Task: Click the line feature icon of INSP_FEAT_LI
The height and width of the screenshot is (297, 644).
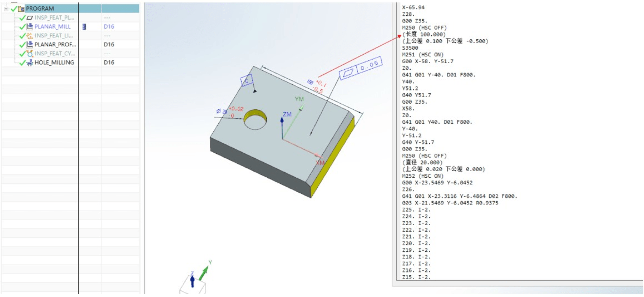Action: [x=30, y=35]
